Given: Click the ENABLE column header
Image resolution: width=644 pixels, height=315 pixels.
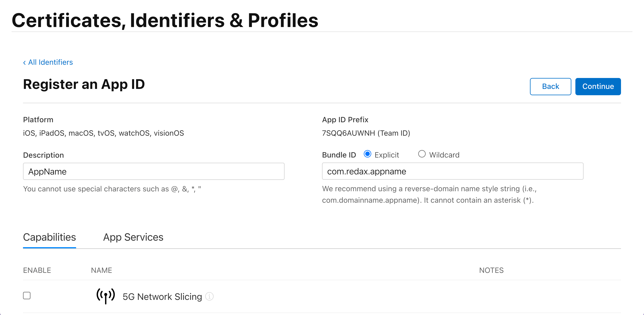Looking at the screenshot, I should click(x=37, y=270).
